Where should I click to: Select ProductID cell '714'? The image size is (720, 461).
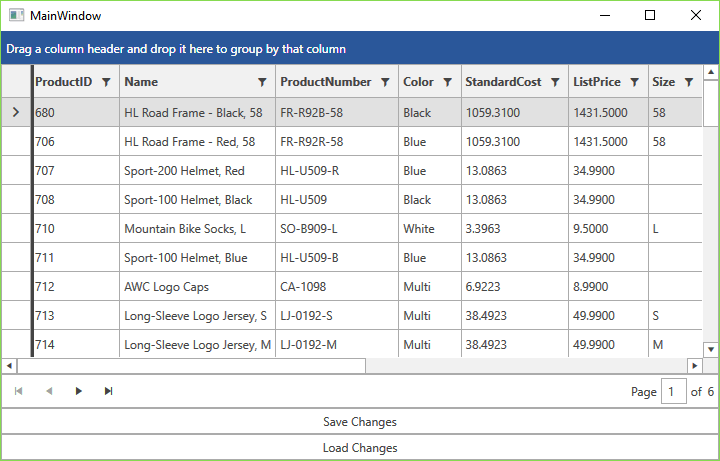pyautogui.click(x=76, y=343)
